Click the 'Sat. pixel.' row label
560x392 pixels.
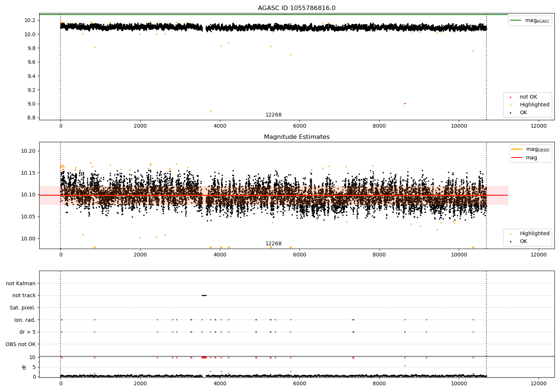[22, 308]
